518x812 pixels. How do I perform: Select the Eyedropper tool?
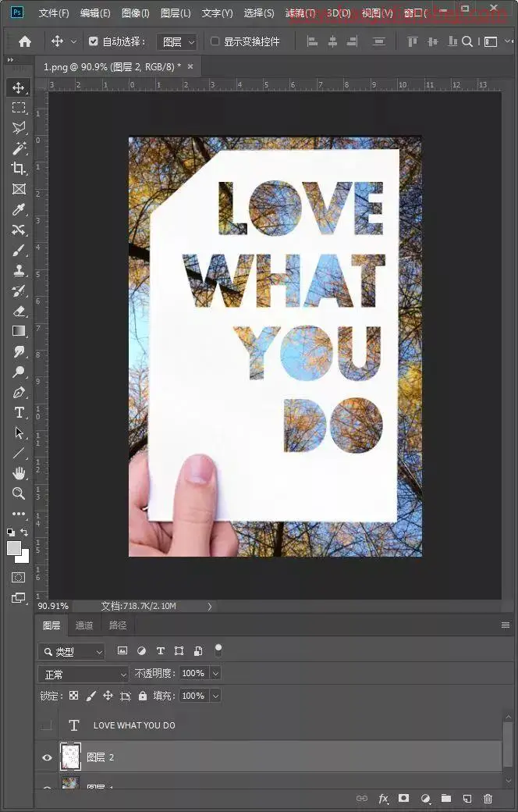(x=19, y=210)
